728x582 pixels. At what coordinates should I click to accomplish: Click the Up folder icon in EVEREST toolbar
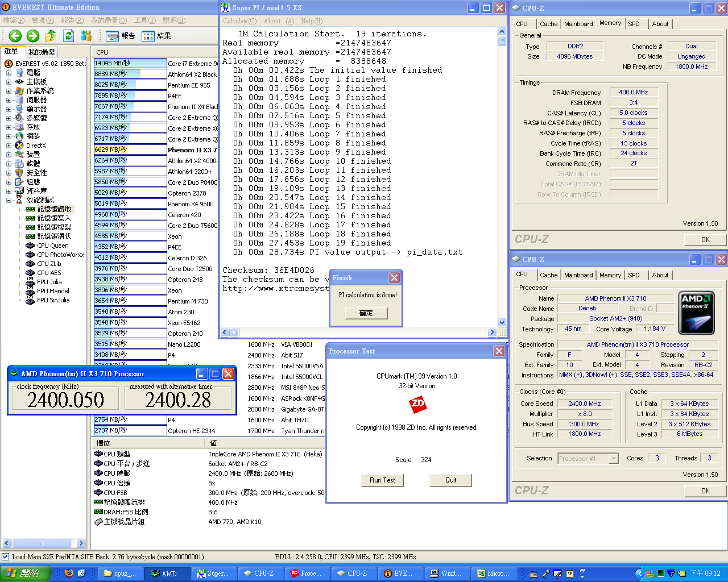(x=51, y=36)
